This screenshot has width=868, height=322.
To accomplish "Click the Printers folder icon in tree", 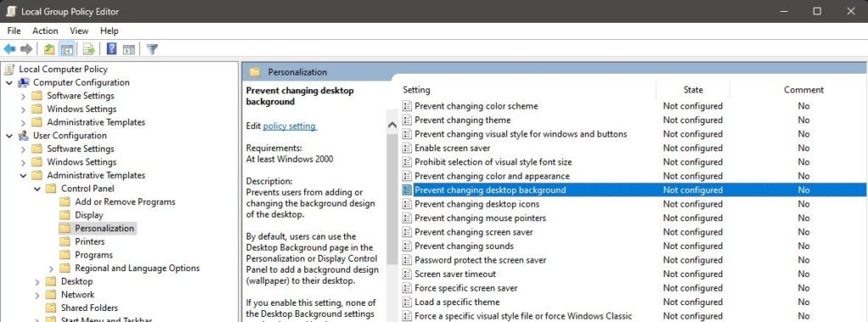I will [64, 241].
